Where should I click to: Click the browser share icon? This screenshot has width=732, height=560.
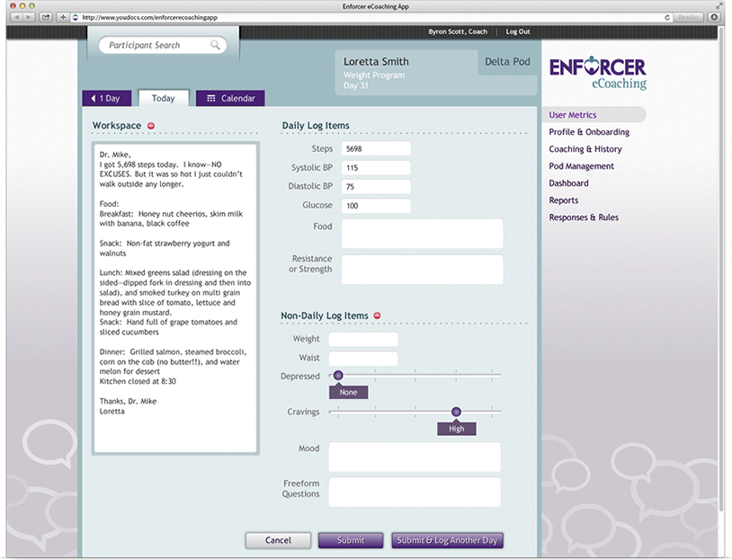pos(46,17)
